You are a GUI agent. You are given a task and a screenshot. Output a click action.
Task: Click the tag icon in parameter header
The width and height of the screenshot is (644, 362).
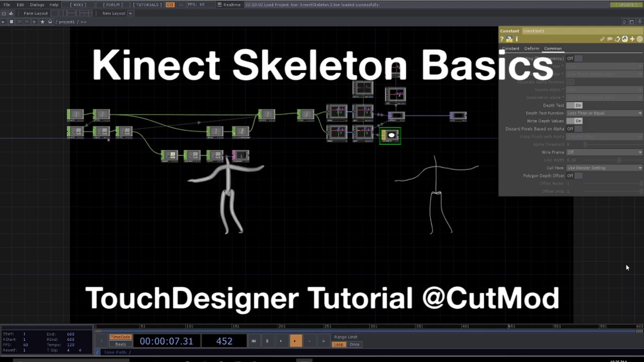click(x=617, y=39)
